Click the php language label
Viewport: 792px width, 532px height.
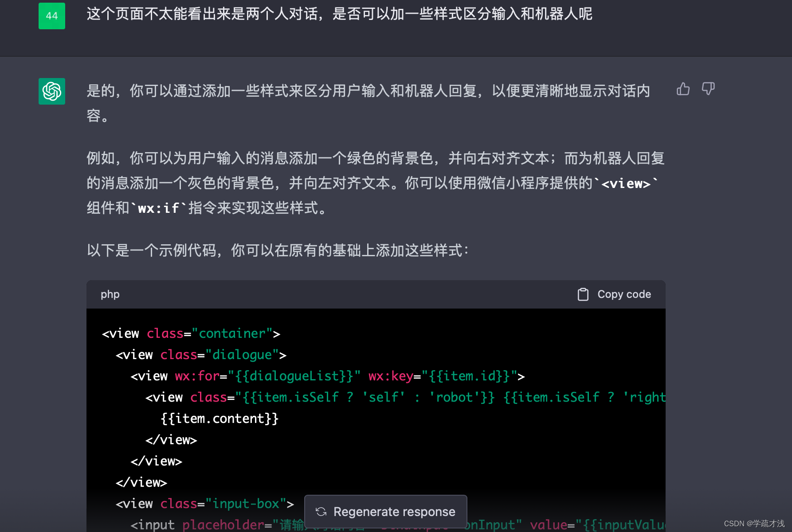tap(110, 294)
